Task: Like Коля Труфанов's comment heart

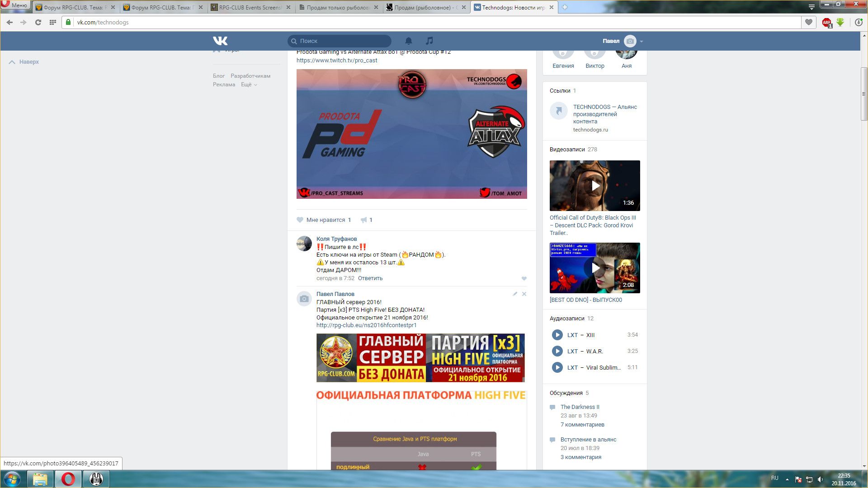Action: (x=524, y=278)
